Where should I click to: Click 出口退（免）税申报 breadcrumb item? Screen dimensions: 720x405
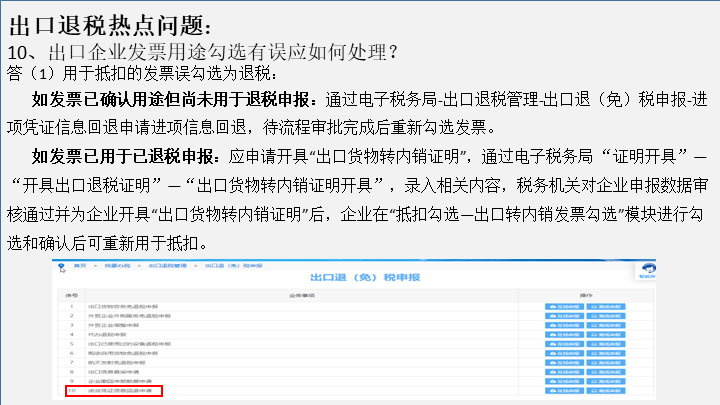(233, 266)
